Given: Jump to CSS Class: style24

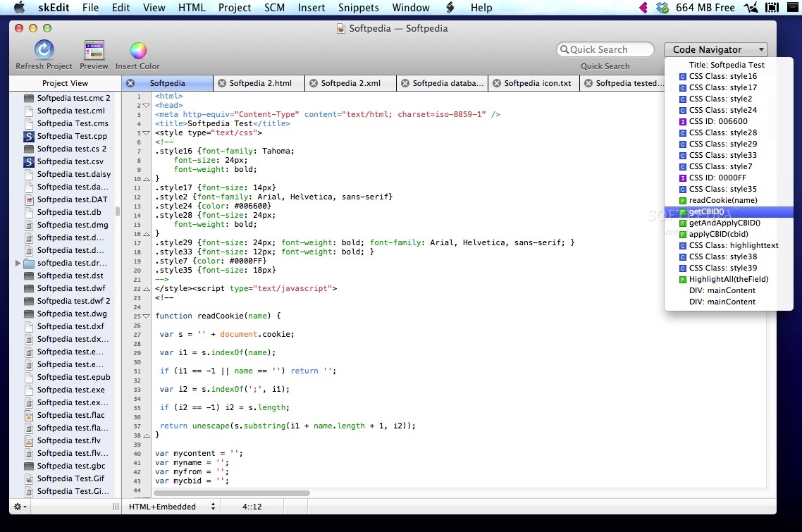Looking at the screenshot, I should 728,110.
